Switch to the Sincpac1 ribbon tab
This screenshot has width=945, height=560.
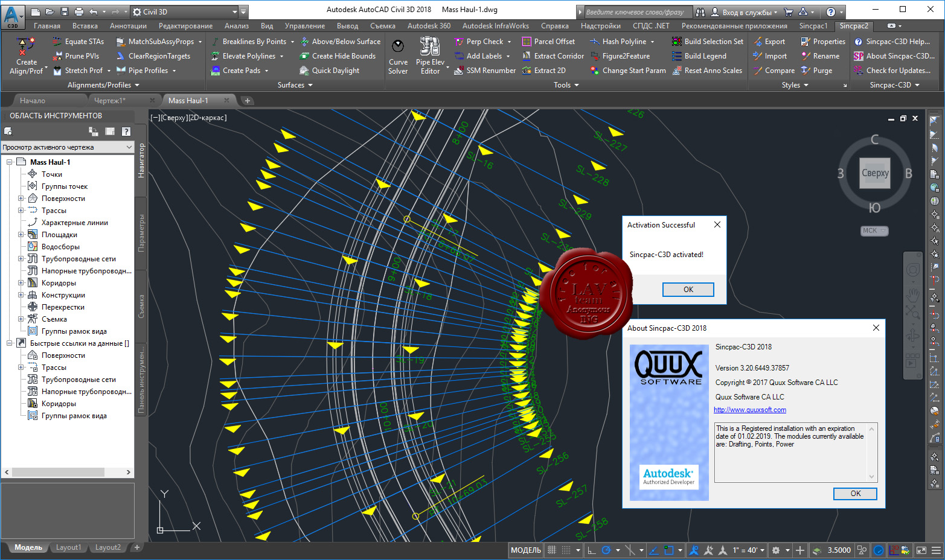coord(813,26)
